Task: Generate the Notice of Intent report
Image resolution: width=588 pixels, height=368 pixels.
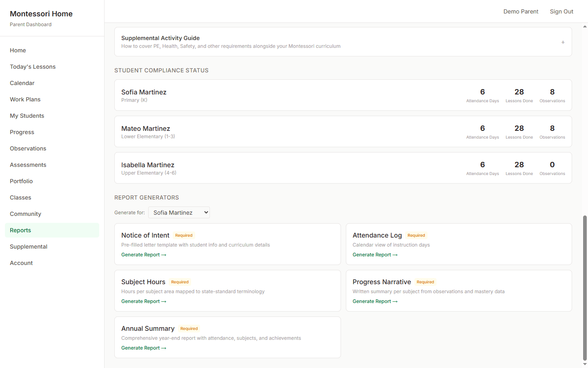Action: pos(144,254)
